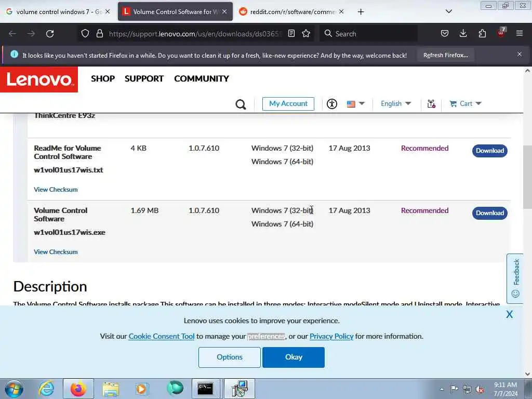Click the back navigation arrow
This screenshot has height=399, width=532.
pyautogui.click(x=12, y=34)
